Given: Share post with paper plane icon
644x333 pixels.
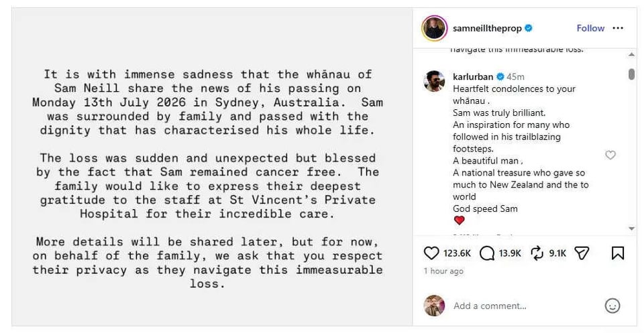Looking at the screenshot, I should coord(582,253).
